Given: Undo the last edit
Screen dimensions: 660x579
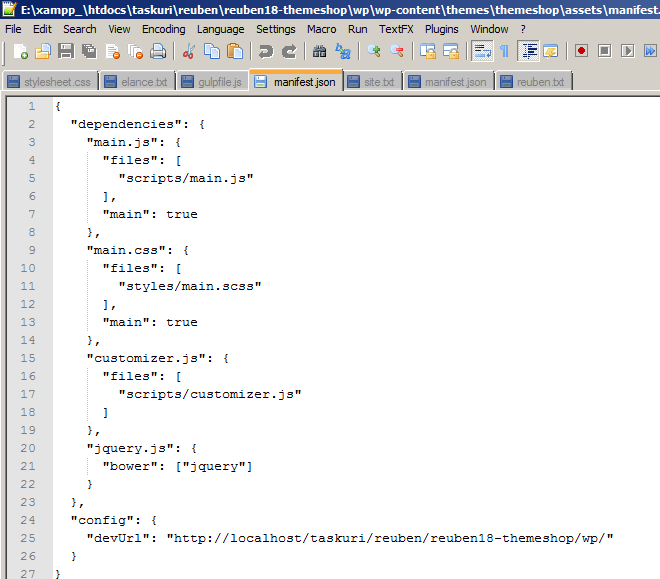Looking at the screenshot, I should pyautogui.click(x=266, y=51).
